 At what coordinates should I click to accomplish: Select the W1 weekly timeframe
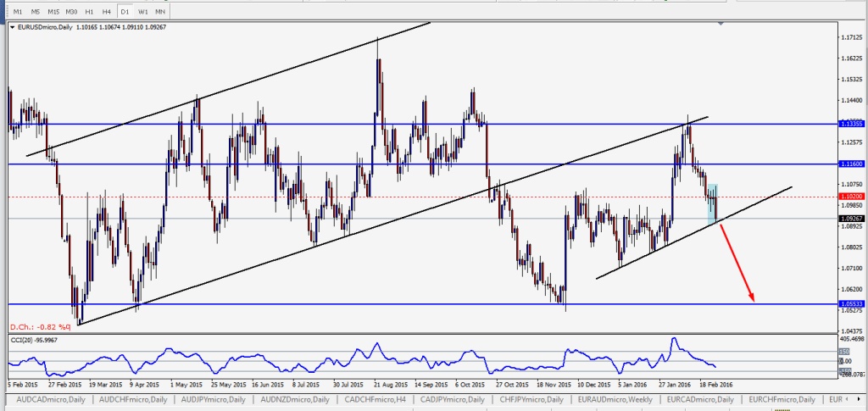(x=142, y=12)
